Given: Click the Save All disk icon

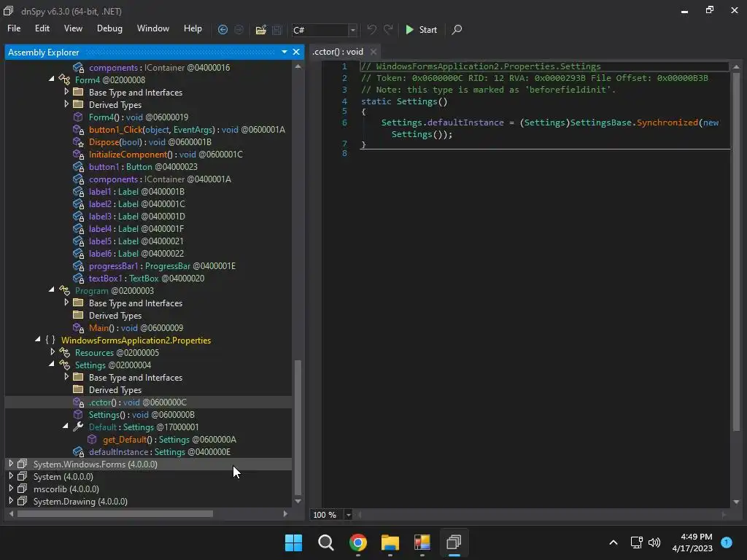Looking at the screenshot, I should [x=276, y=29].
